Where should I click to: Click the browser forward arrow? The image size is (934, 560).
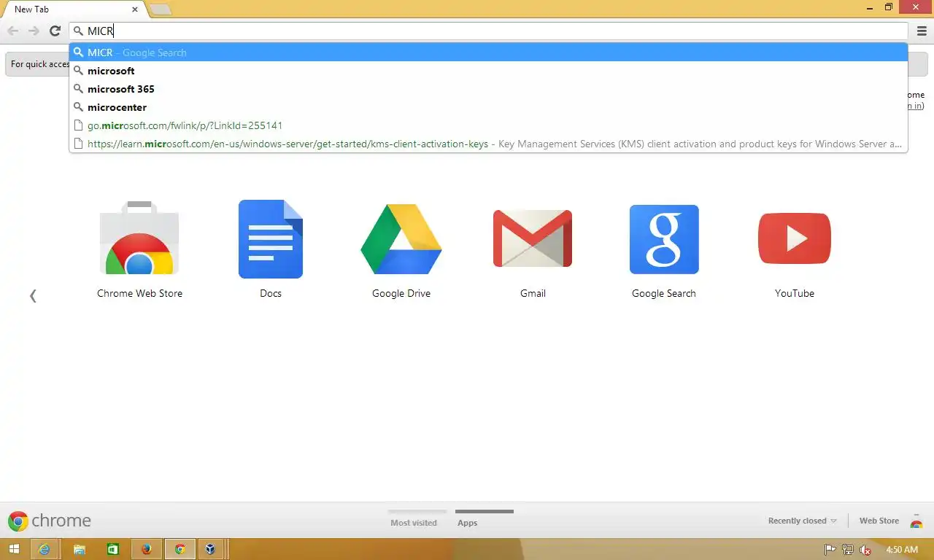click(34, 31)
